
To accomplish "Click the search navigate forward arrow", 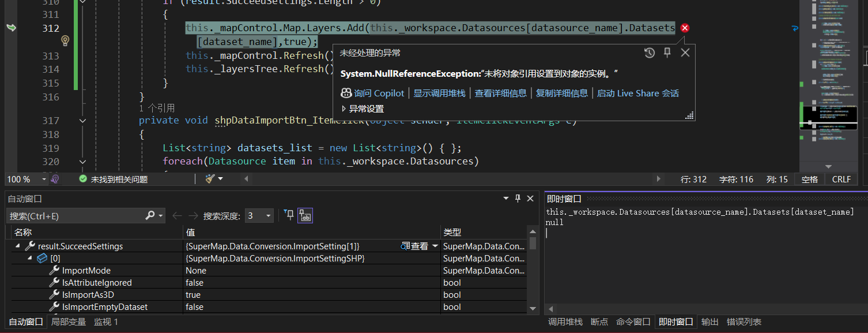I will click(x=193, y=216).
